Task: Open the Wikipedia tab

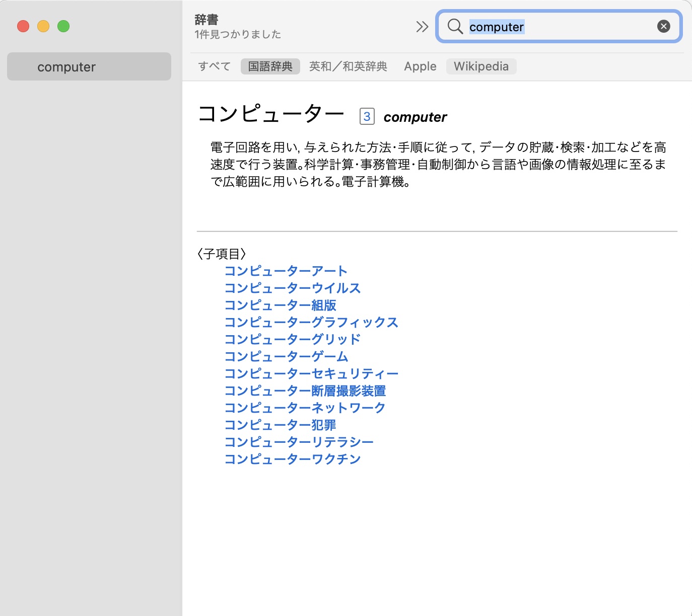Action: tap(481, 66)
